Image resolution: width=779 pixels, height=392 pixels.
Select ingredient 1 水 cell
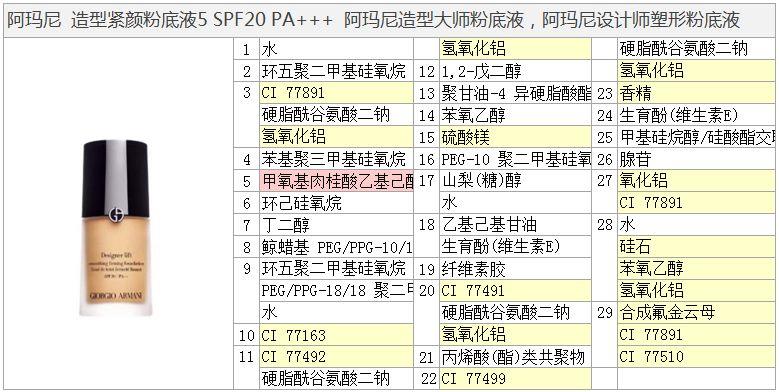click(336, 49)
